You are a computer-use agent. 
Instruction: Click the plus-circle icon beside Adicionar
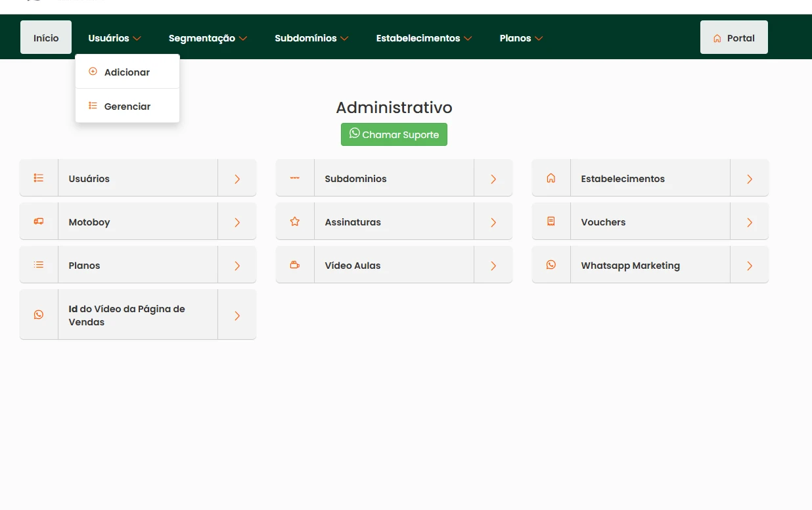coord(93,72)
